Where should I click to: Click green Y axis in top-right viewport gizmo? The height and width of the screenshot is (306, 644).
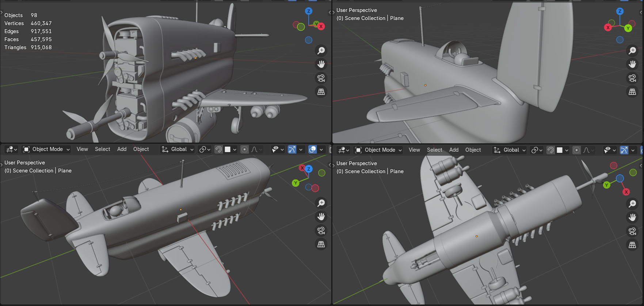click(628, 28)
